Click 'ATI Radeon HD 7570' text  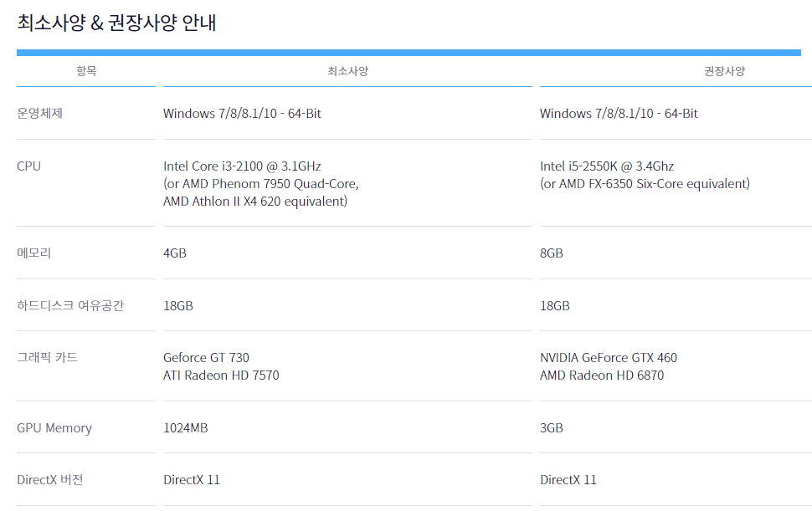(x=221, y=375)
